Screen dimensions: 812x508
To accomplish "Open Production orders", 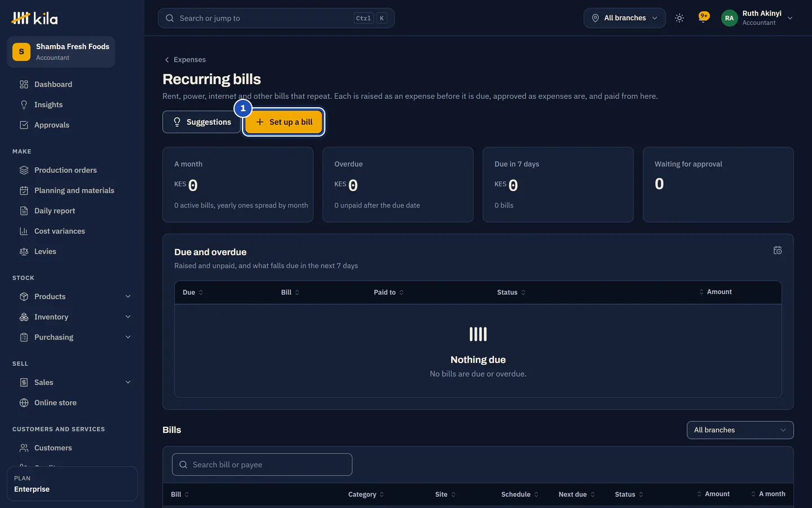I will [72, 170].
